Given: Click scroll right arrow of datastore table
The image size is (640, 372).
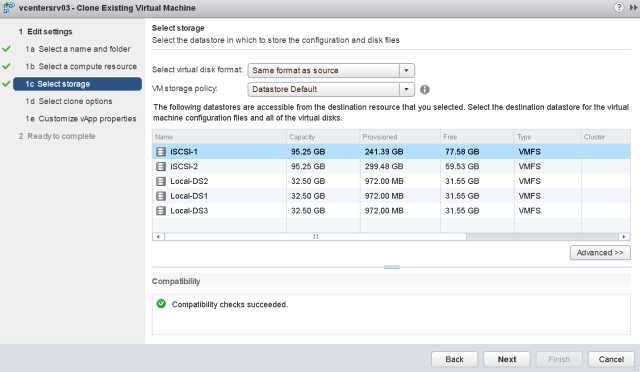Looking at the screenshot, I should (624, 236).
